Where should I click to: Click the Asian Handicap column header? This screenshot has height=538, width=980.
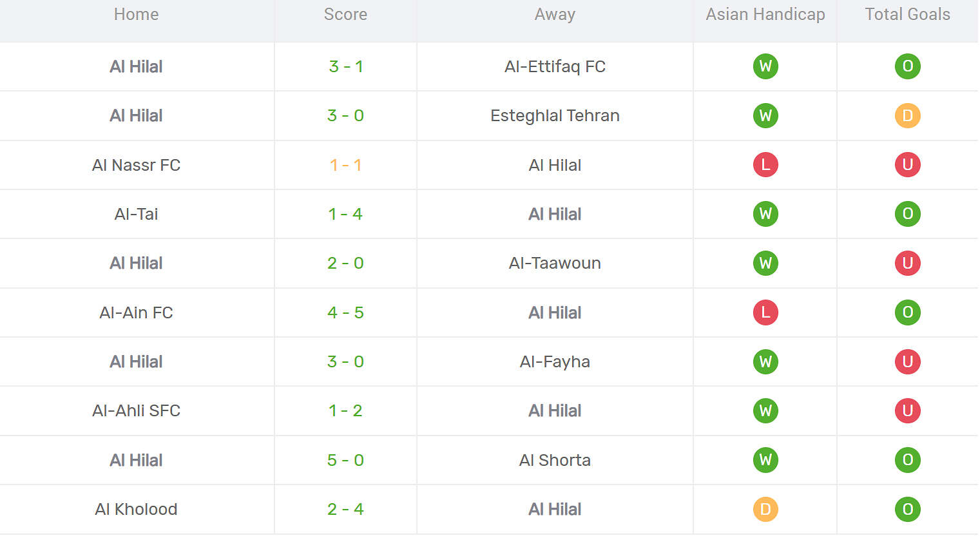765,15
